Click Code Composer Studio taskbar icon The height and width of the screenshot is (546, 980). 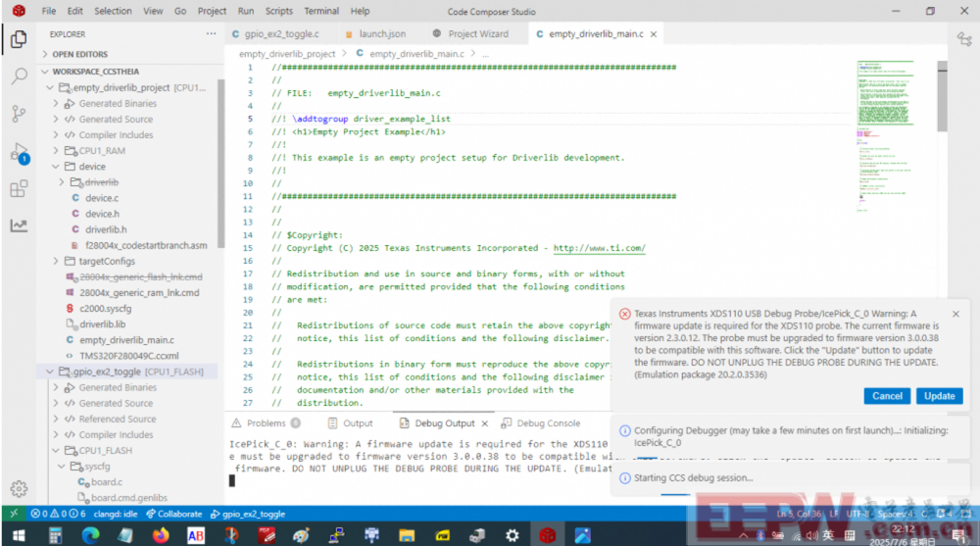tap(548, 535)
